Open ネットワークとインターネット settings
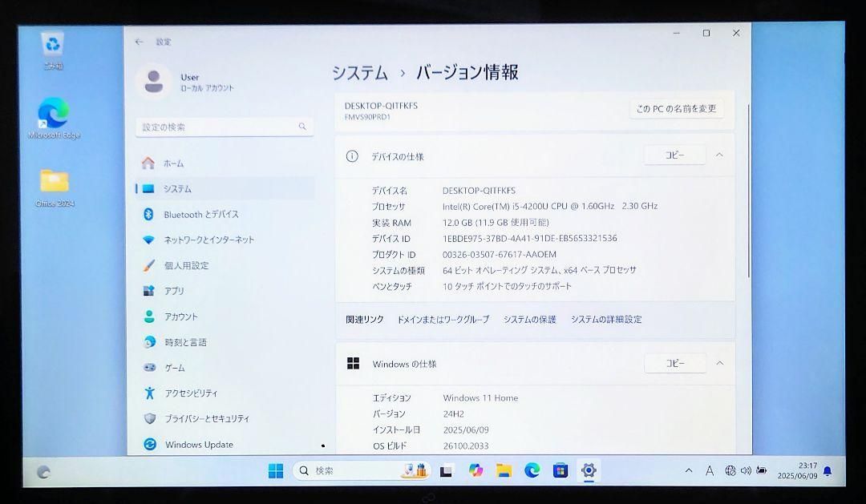 tap(225, 240)
